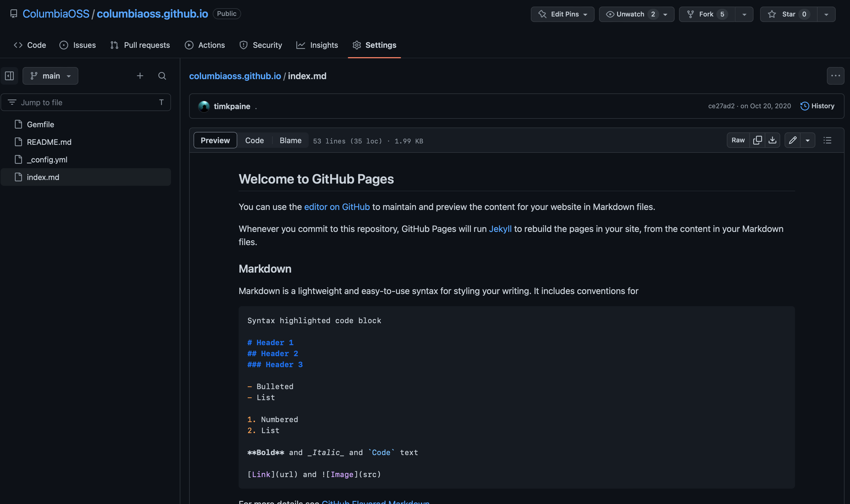Star this repository

[788, 14]
